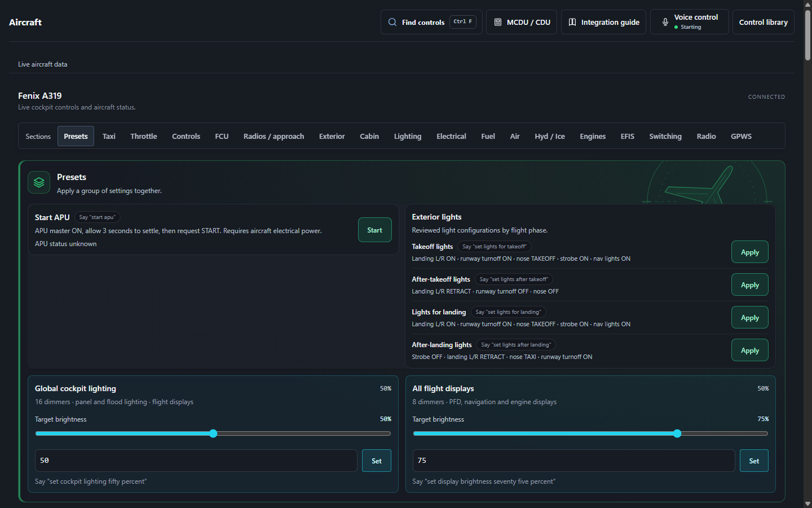Click the All flight displays brightness slider handle
The width and height of the screenshot is (812, 508).
[677, 433]
